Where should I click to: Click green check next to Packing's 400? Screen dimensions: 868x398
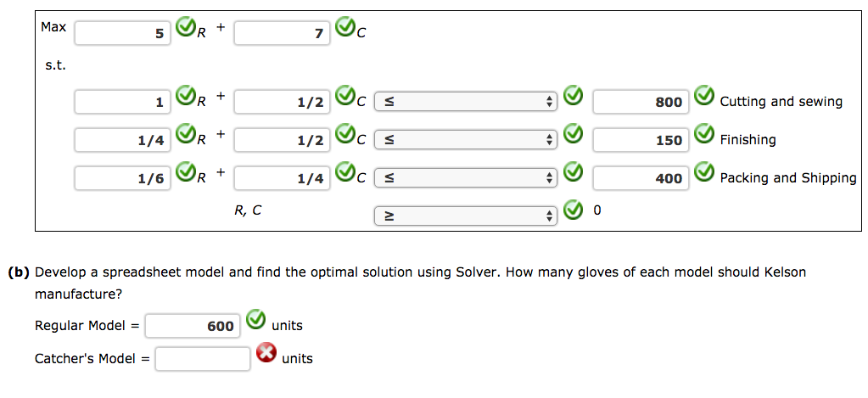[704, 174]
